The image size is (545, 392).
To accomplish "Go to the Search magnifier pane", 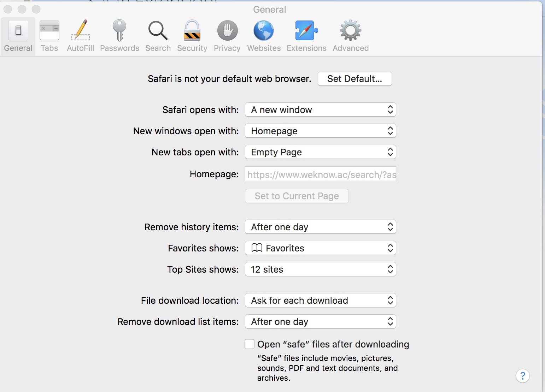I will [158, 36].
